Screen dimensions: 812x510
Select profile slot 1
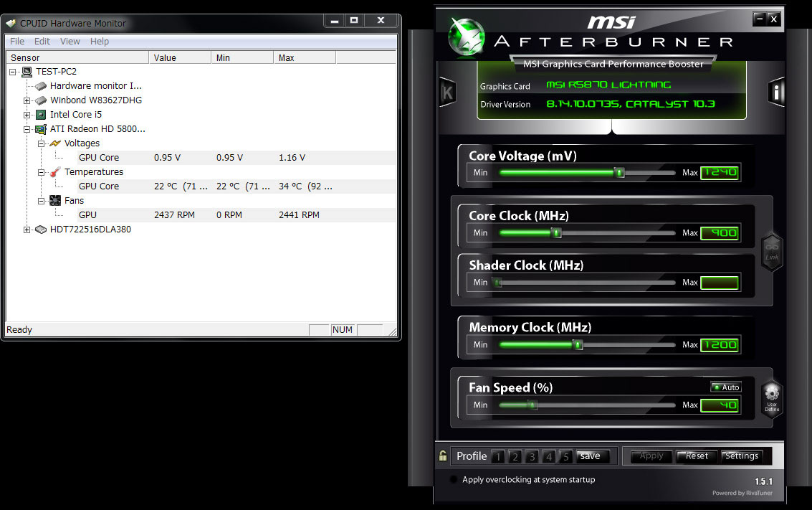tap(497, 456)
